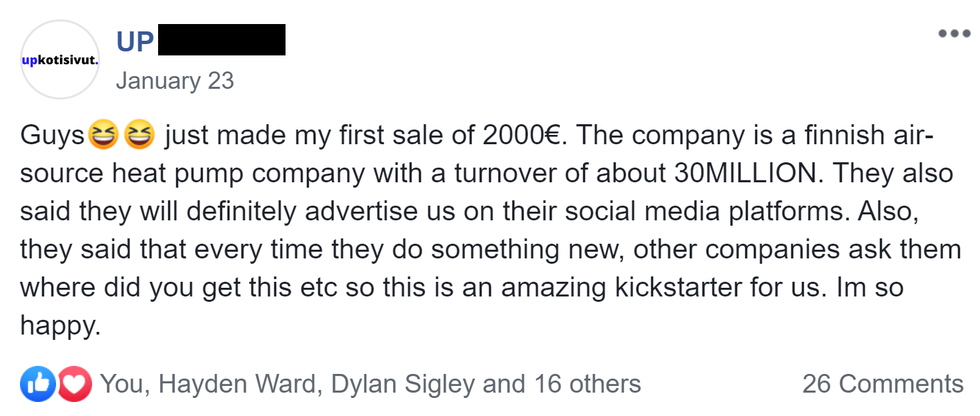Image resolution: width=980 pixels, height=416 pixels.
Task: Open the UP profile name link
Action: coord(135,42)
